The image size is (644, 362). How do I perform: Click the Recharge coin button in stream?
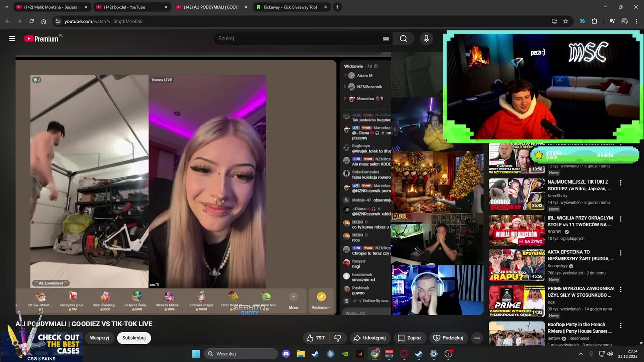(x=321, y=300)
